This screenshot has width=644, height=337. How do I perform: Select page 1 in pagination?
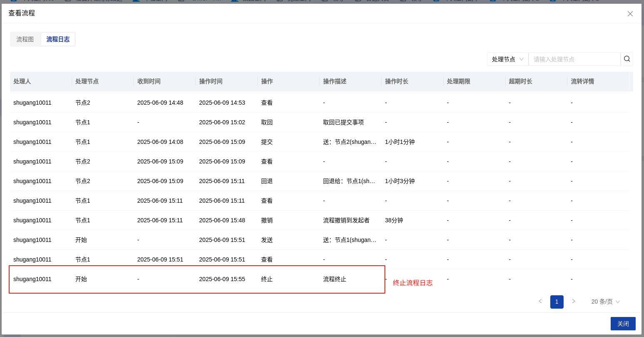(x=557, y=302)
